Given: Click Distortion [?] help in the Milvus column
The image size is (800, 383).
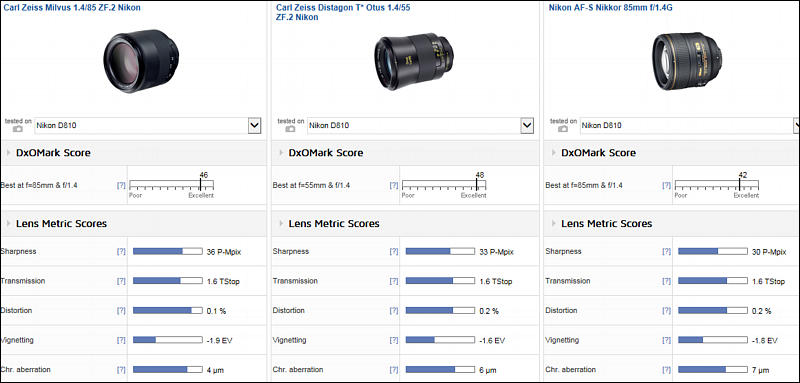Looking at the screenshot, I should point(121,311).
